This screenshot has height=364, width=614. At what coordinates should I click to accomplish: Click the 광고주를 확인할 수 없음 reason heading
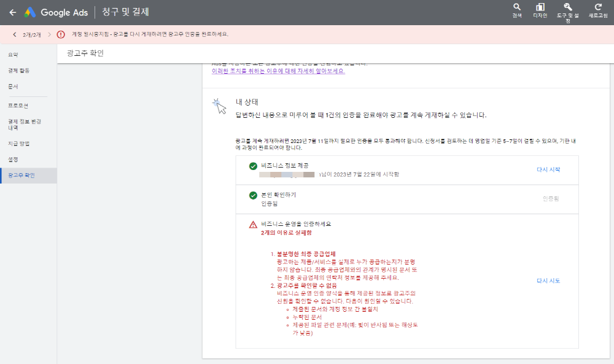[x=306, y=285]
